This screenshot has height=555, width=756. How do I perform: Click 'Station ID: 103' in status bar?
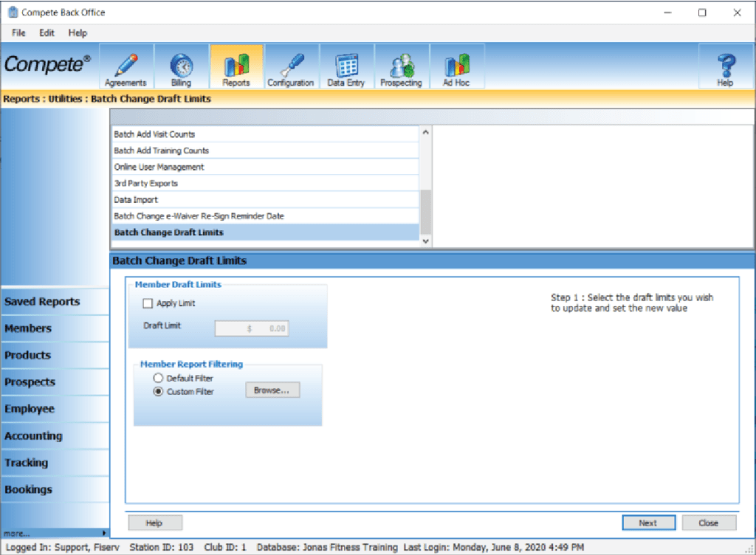click(x=162, y=548)
